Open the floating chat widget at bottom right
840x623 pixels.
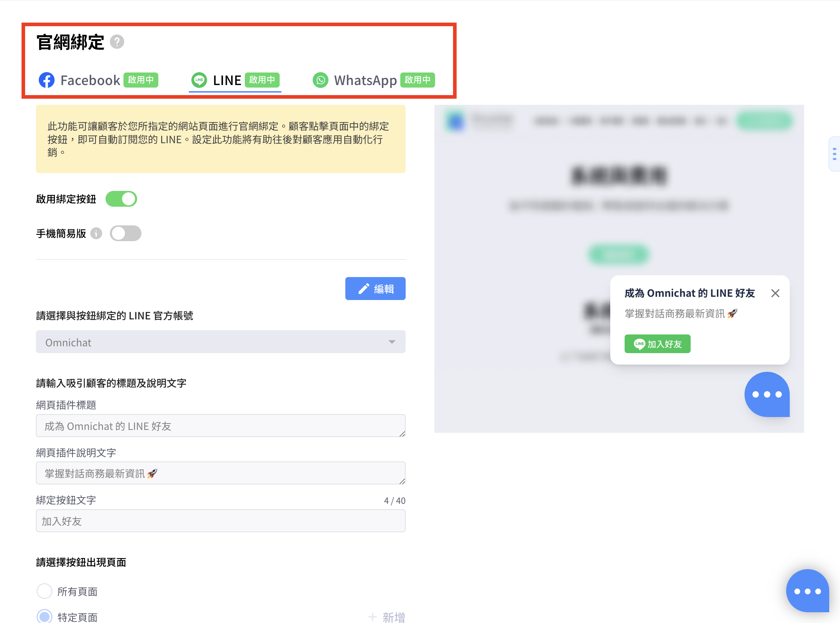pyautogui.click(x=807, y=591)
